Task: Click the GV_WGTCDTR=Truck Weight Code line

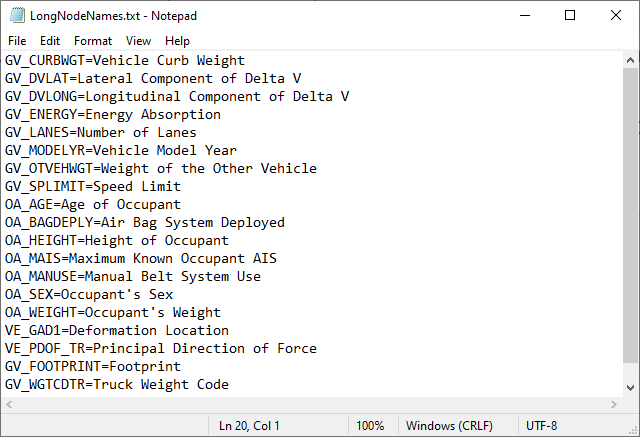Action: [117, 384]
